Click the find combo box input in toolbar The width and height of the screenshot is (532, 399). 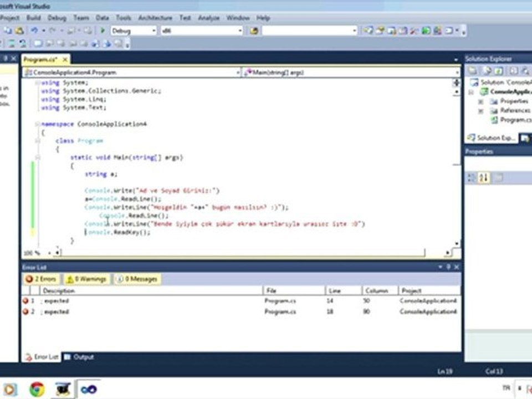tap(307, 31)
